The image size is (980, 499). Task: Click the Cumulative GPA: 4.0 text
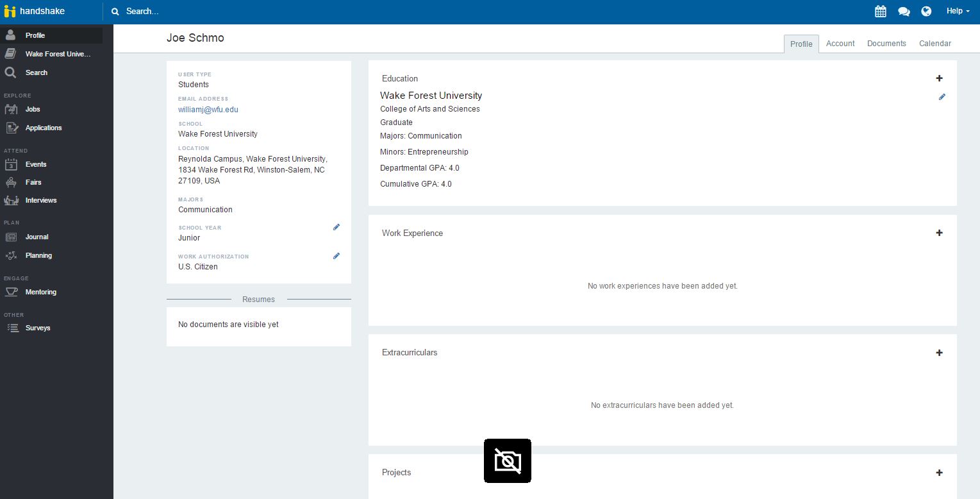click(x=416, y=184)
